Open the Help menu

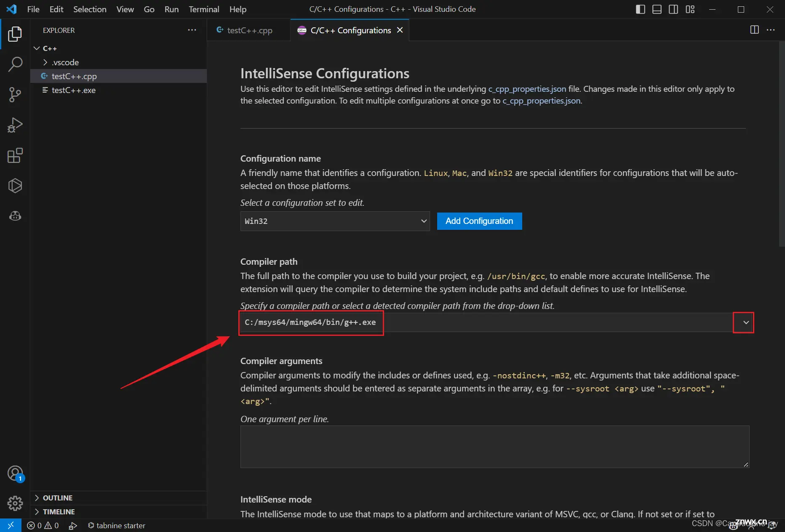click(x=238, y=9)
